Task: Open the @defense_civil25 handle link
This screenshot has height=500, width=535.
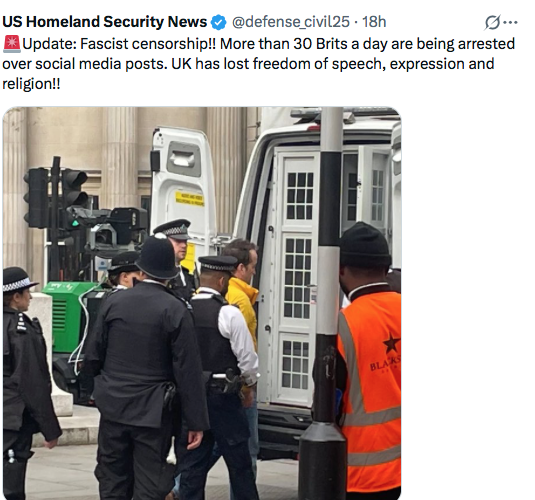Action: pyautogui.click(x=291, y=22)
